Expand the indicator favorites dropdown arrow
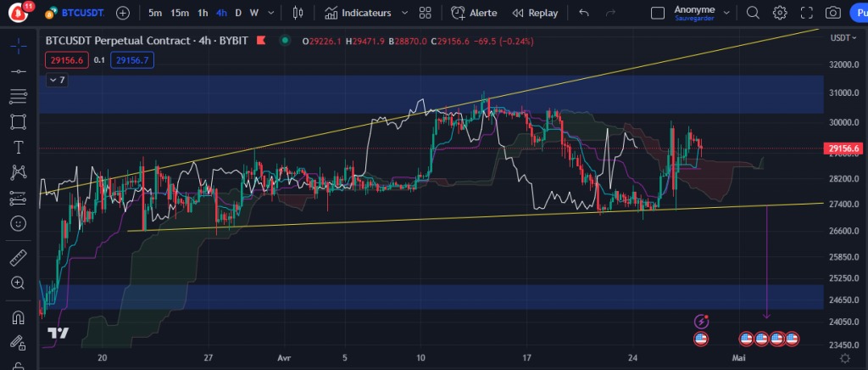This screenshot has width=868, height=370. pos(404,13)
